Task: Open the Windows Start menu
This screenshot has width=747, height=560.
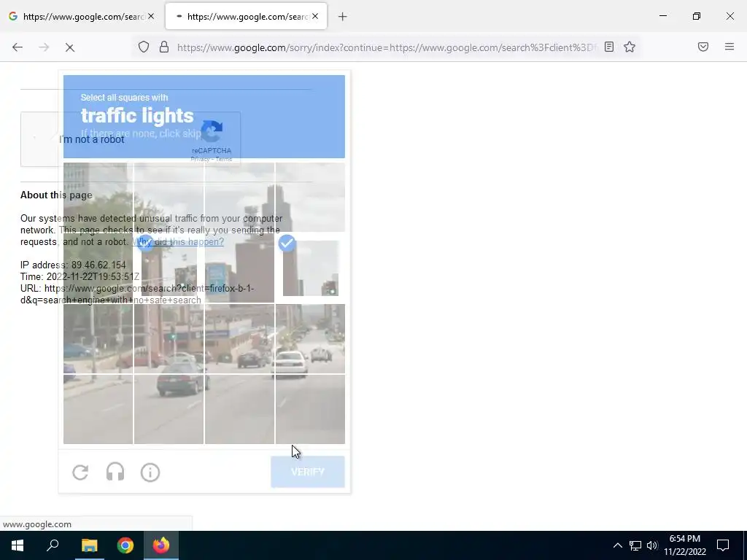Action: (18, 545)
